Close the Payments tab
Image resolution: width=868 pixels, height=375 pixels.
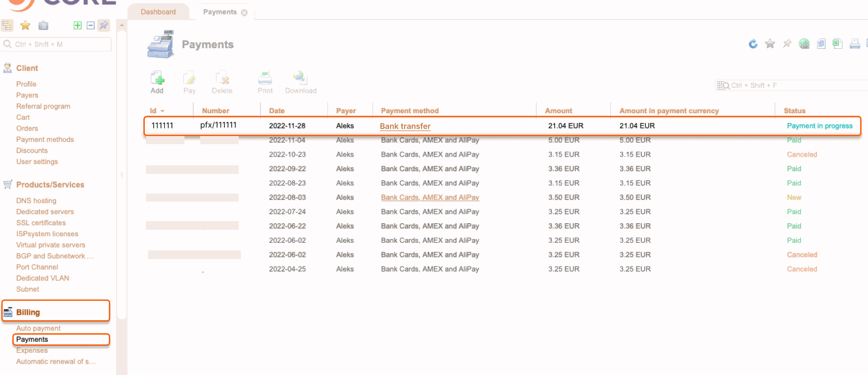click(x=244, y=12)
